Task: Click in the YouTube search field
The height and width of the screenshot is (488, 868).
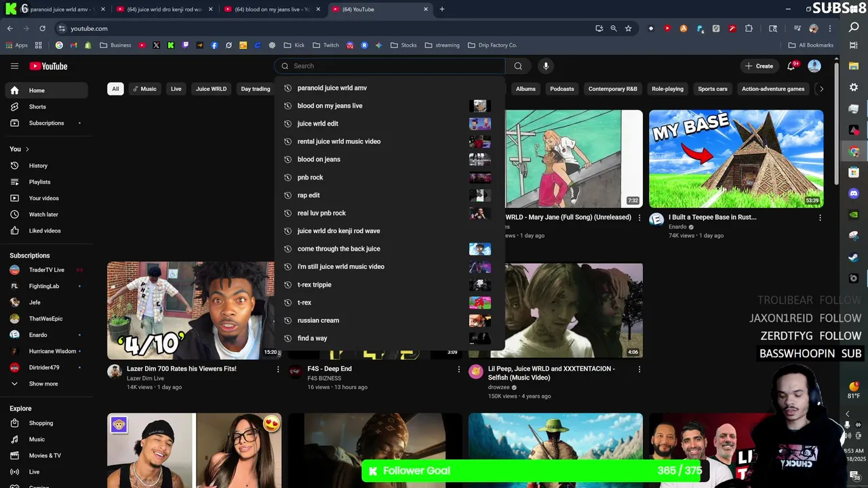Action: (390, 66)
